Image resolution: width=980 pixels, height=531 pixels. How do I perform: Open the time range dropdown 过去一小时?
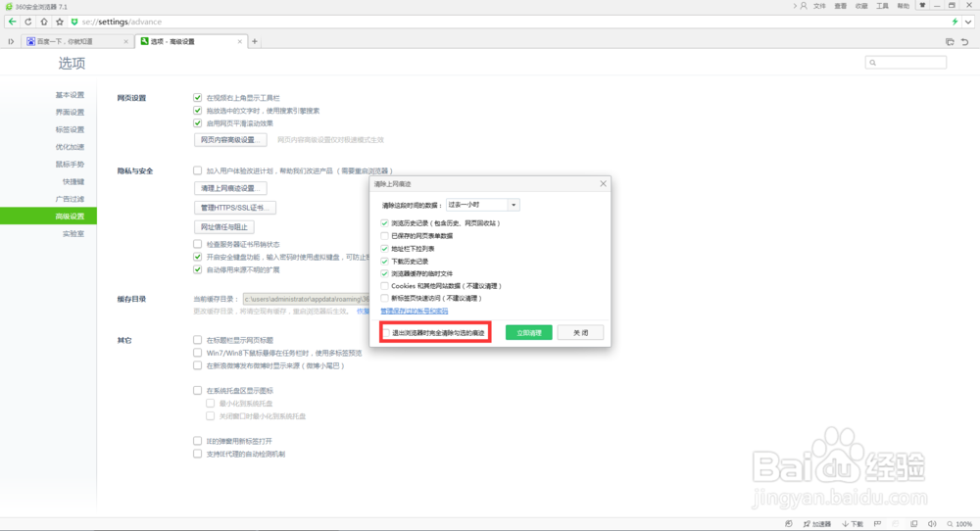click(x=482, y=205)
